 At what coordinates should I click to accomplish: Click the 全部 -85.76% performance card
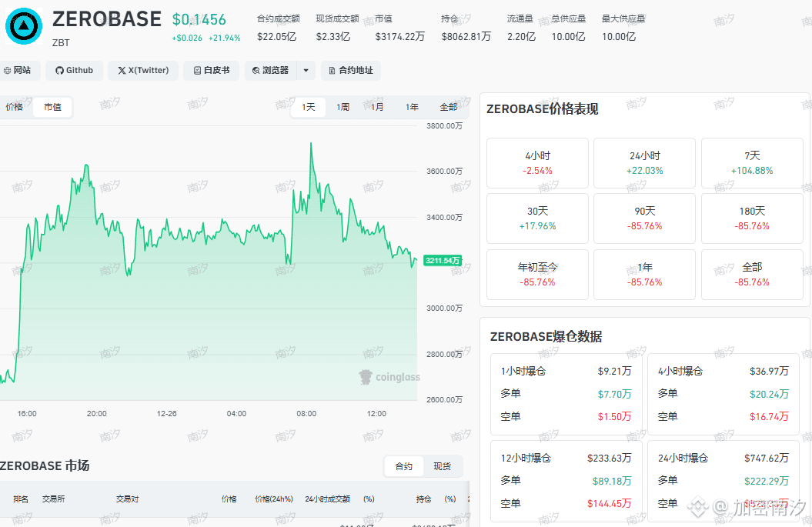coord(752,275)
